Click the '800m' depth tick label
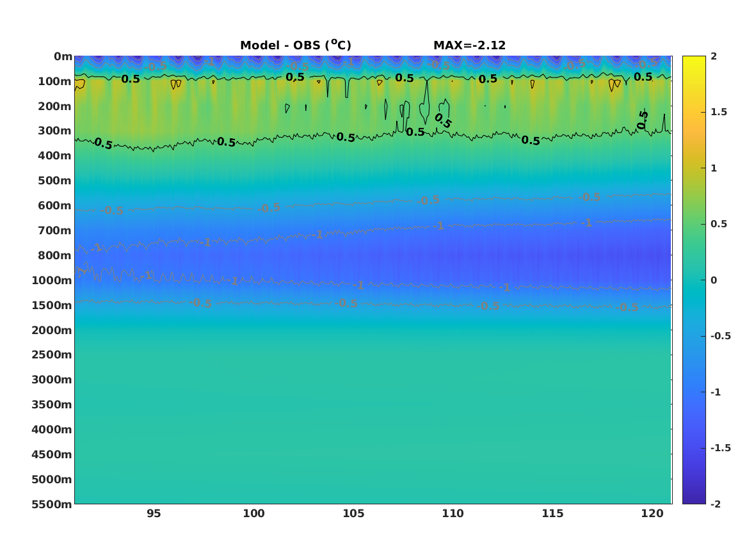The height and width of the screenshot is (560, 747). 55,255
